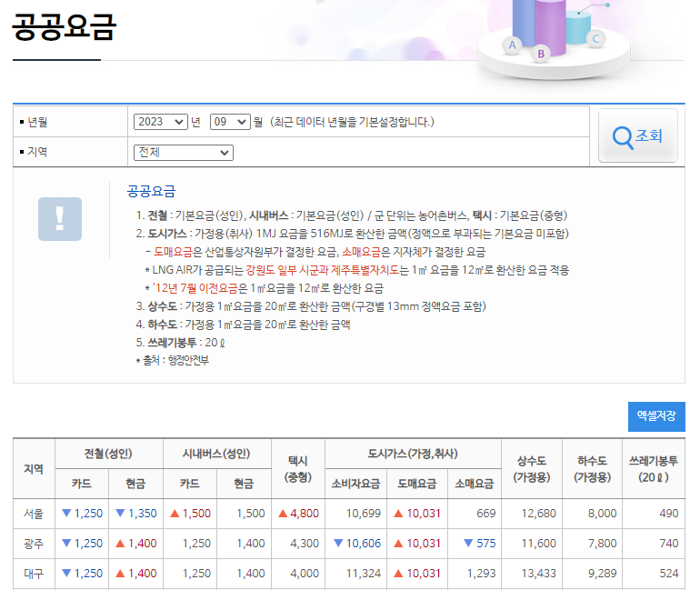The width and height of the screenshot is (700, 590).
Task: Click 서울 sewage fee 8,000
Action: 602,514
